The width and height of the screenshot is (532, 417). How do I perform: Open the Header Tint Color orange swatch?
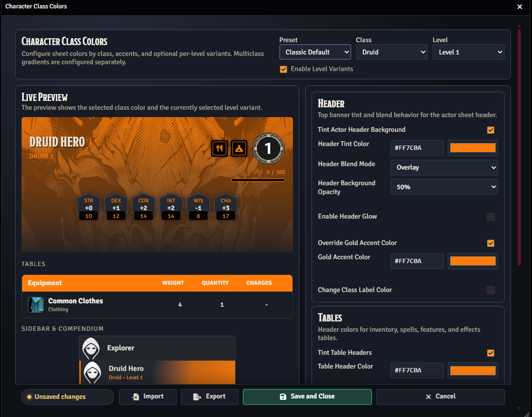pyautogui.click(x=473, y=148)
